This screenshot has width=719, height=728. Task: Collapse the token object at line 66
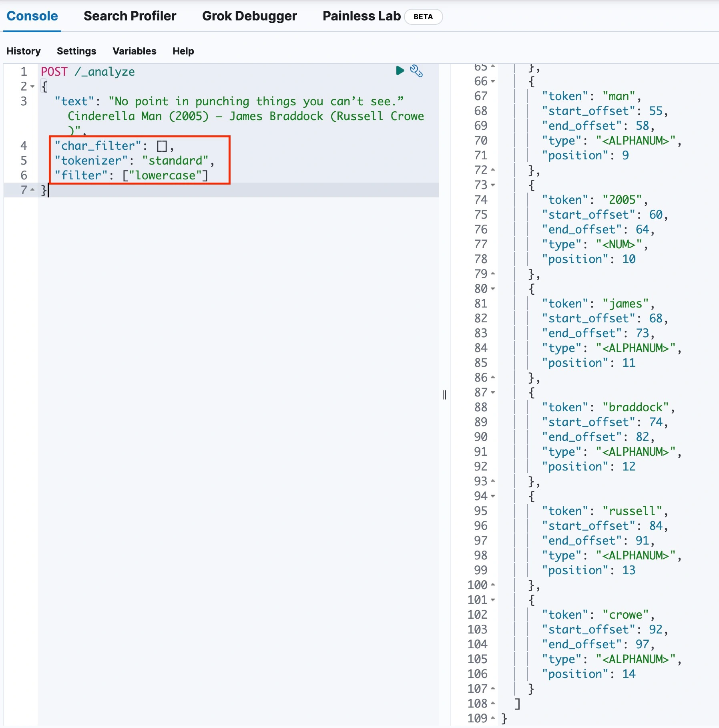(x=493, y=81)
